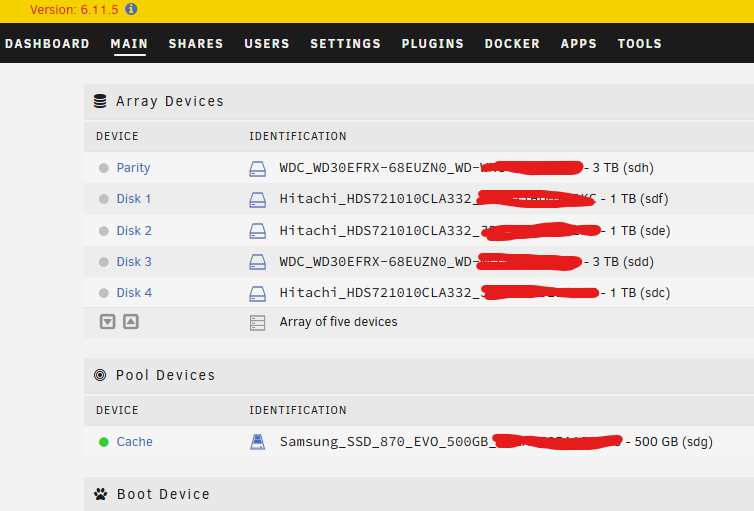Click the Boot Device paw icon
Screen dimensions: 754x511
pos(101,494)
